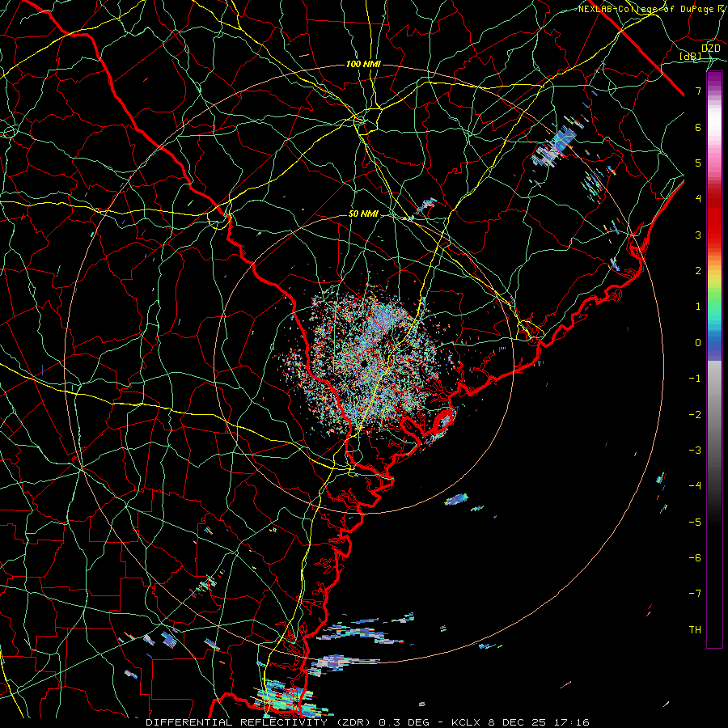Click the 'TH' label on color scale

(x=695, y=630)
